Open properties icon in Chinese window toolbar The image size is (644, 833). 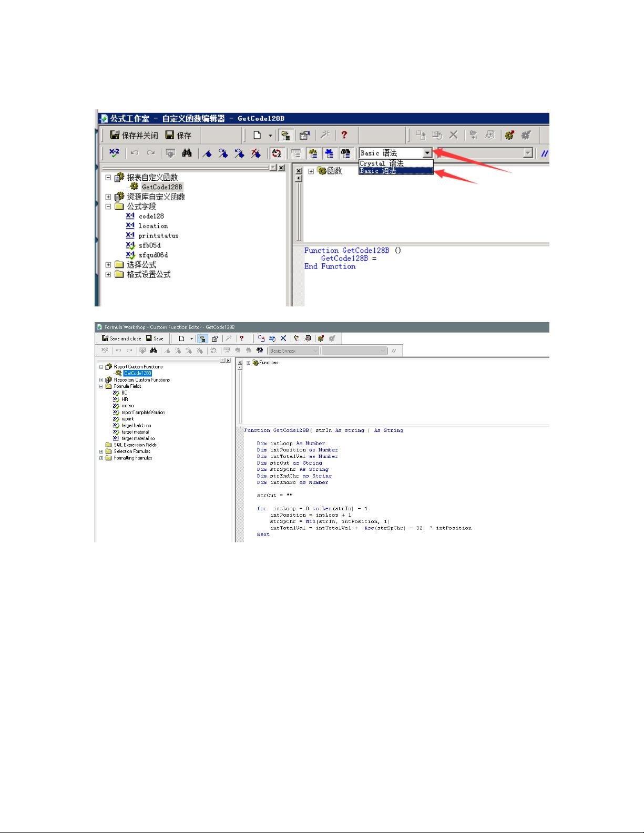point(304,136)
